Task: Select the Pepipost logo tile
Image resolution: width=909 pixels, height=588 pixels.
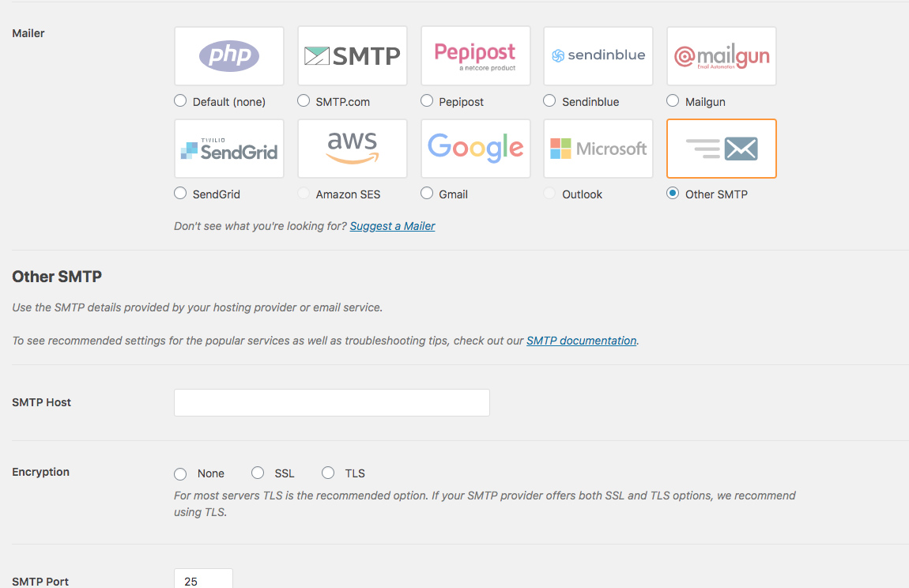Action: (x=475, y=56)
